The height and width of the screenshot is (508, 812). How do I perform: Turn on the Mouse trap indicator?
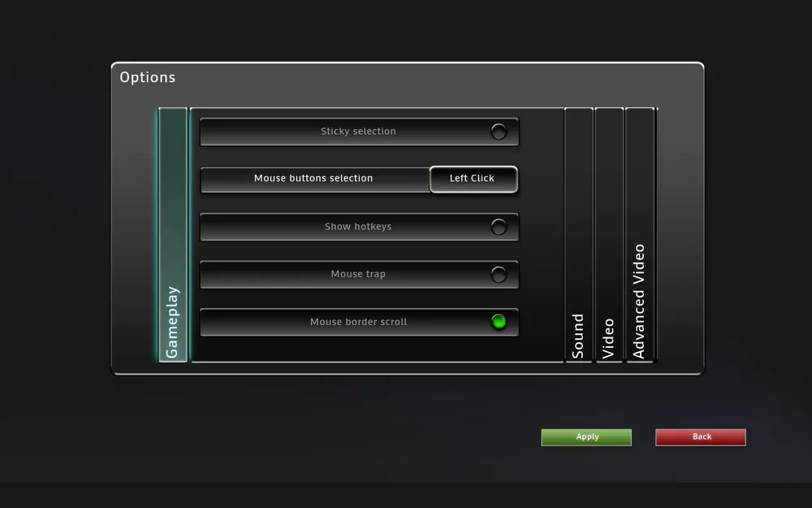(499, 275)
